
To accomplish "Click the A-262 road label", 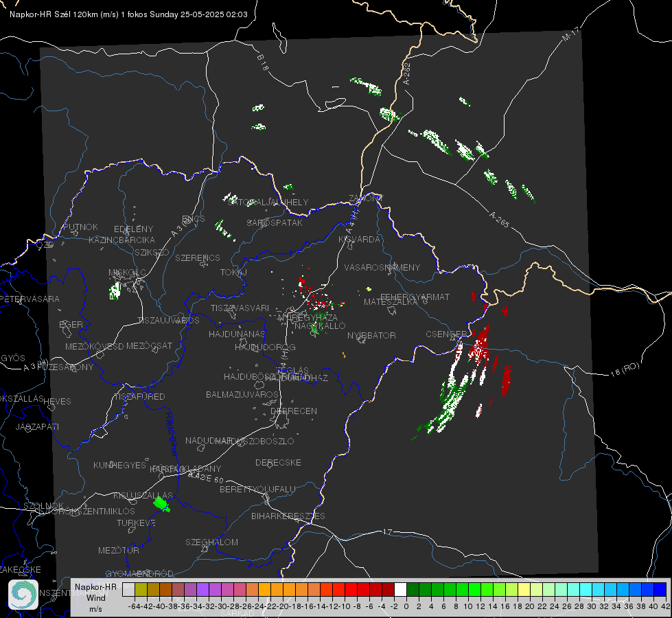I will click(x=407, y=73).
